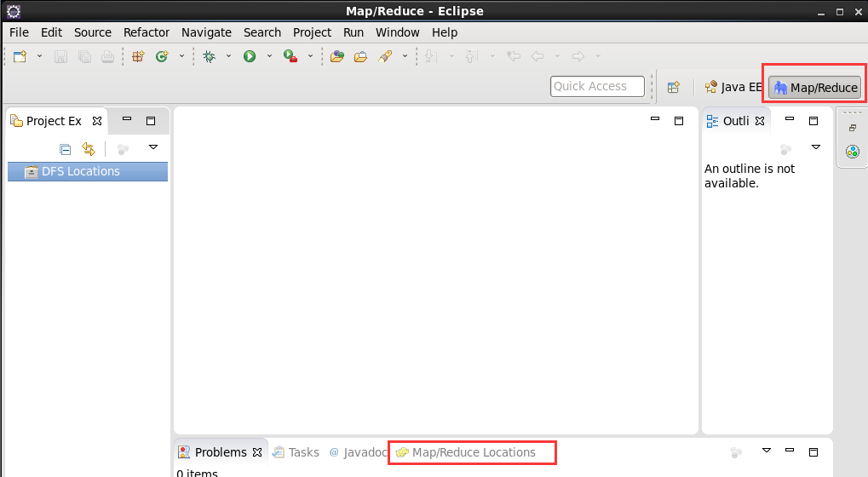868x477 pixels.
Task: Minimize the Project Explorer panel
Action: click(127, 119)
